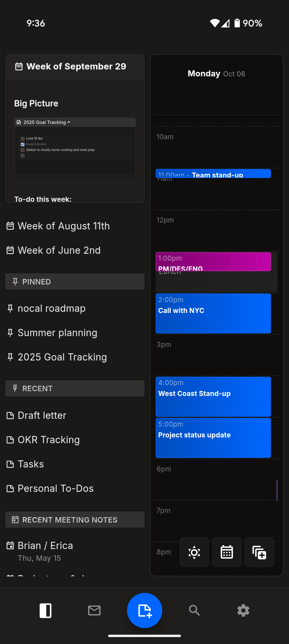Open search from the bottom bar
Viewport: 289px width, 644px height.
pyautogui.click(x=194, y=611)
